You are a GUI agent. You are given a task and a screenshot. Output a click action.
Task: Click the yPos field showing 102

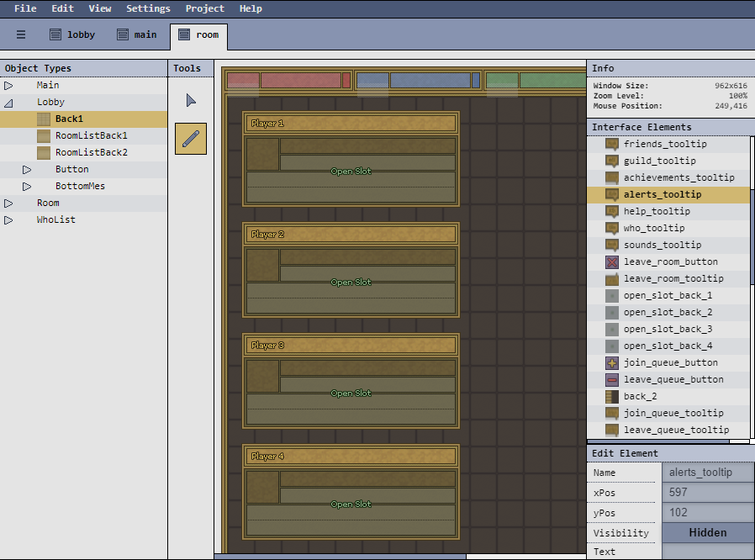708,512
